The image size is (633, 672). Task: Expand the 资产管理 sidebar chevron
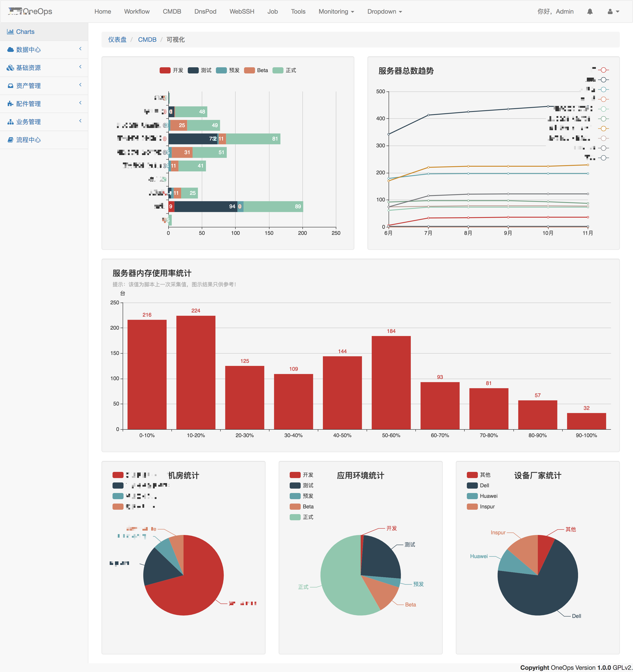point(80,84)
